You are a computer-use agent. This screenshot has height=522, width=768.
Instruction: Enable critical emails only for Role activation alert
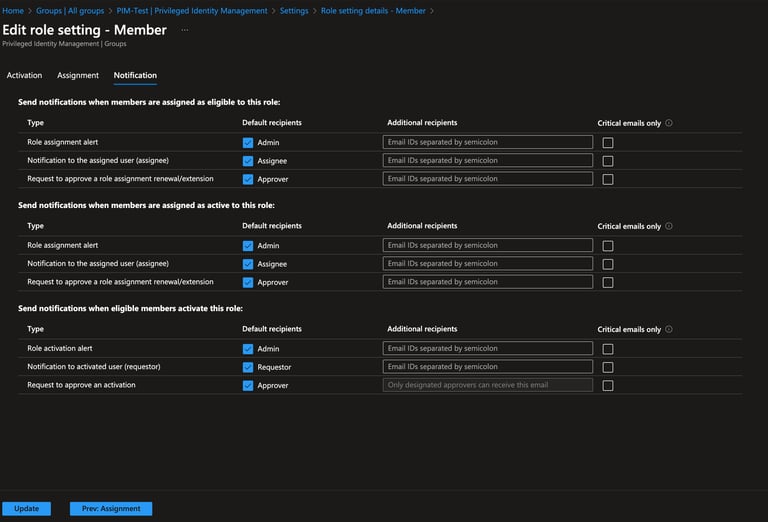608,349
